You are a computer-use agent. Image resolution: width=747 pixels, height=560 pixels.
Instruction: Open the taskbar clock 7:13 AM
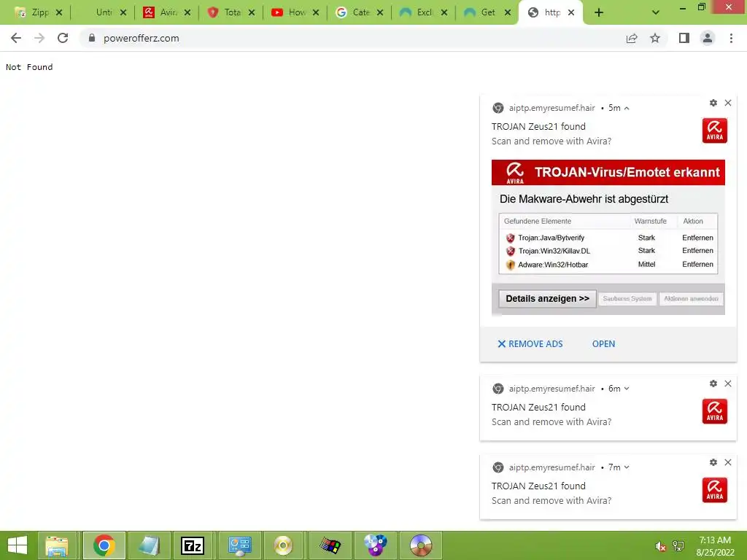(715, 546)
